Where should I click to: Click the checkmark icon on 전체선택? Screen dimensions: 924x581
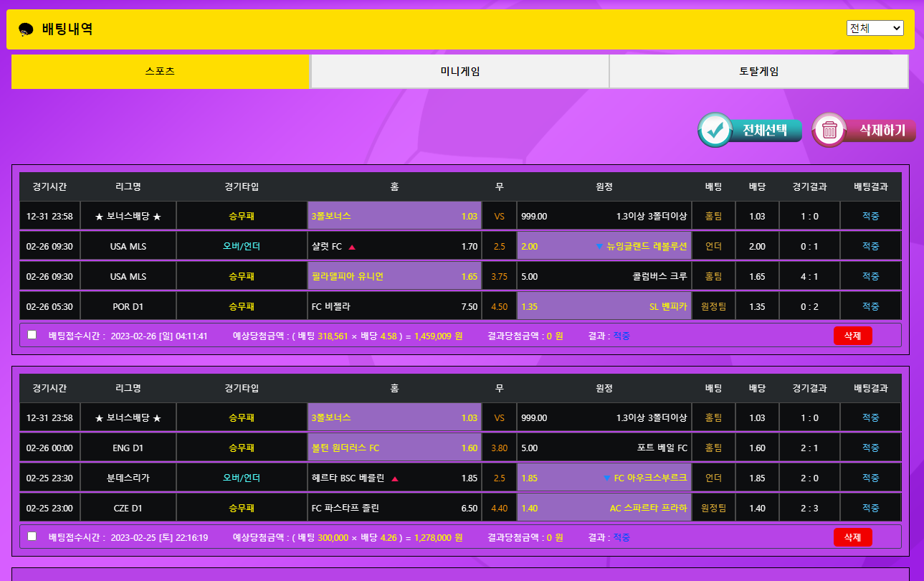point(715,130)
